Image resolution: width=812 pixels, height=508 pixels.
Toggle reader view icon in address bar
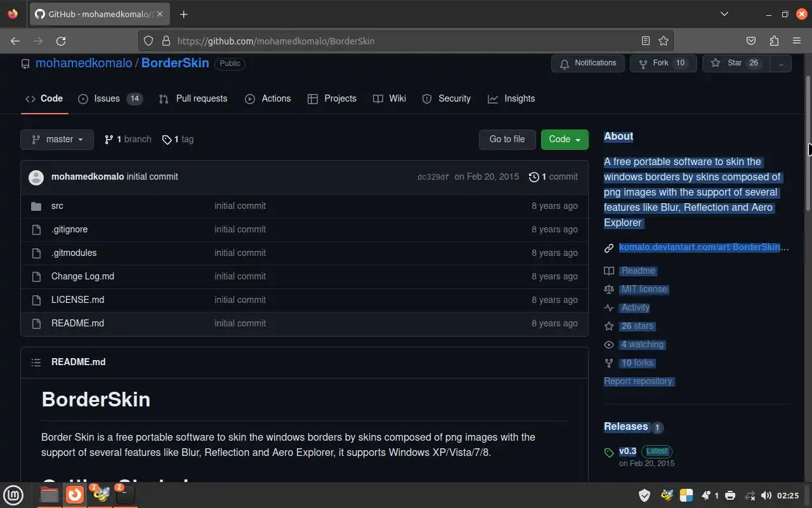646,41
